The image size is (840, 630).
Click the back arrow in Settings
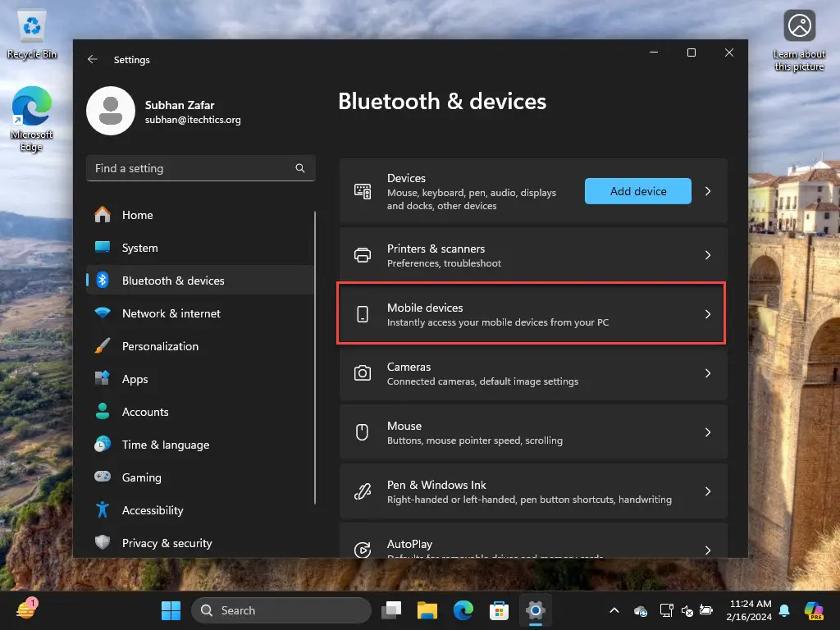point(92,59)
